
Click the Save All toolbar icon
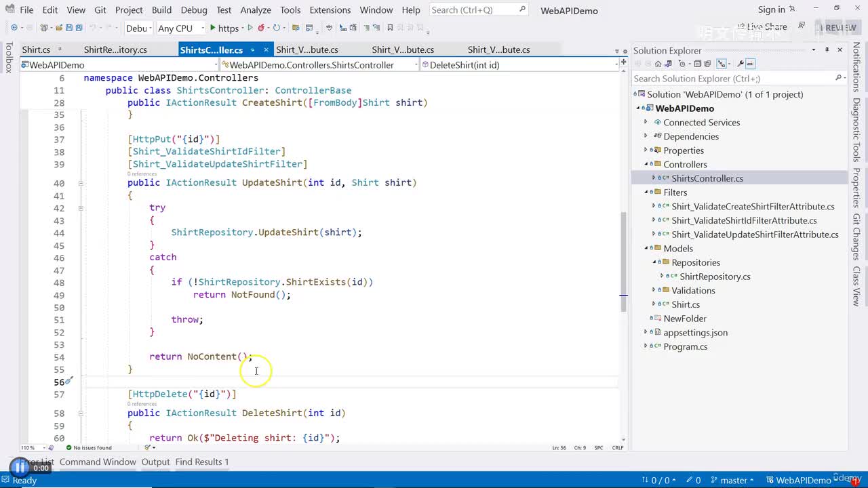click(x=79, y=28)
